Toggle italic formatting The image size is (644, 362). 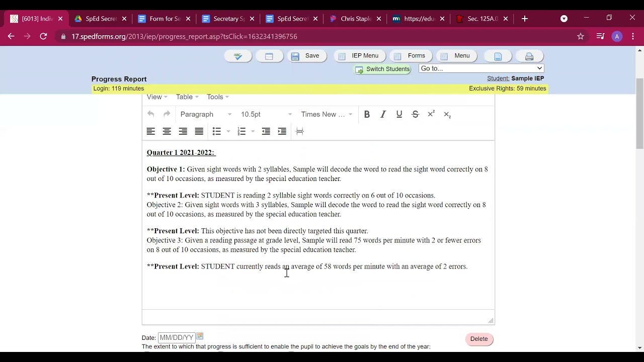pyautogui.click(x=383, y=114)
